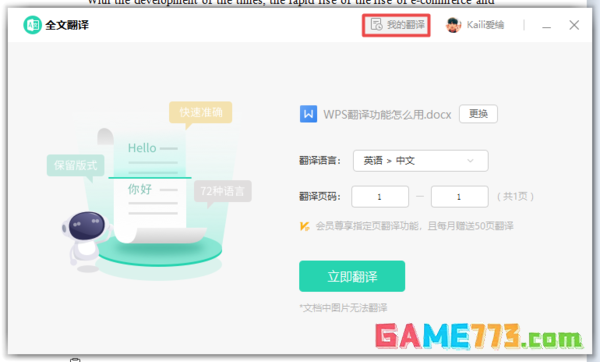This screenshot has height=362, width=600.
Task: Click 更换 to change the document
Action: tap(478, 114)
